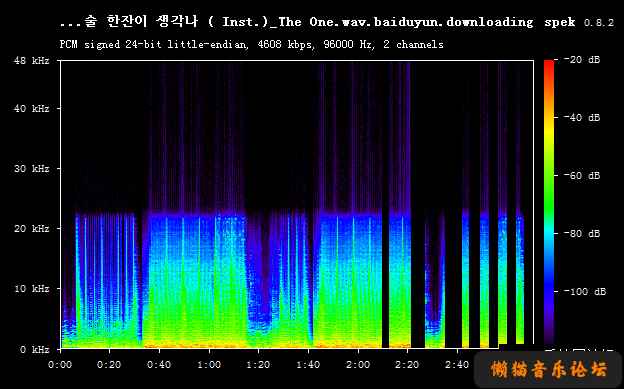The image size is (624, 389).
Task: Click the 1:00 time axis marker
Action: point(209,364)
